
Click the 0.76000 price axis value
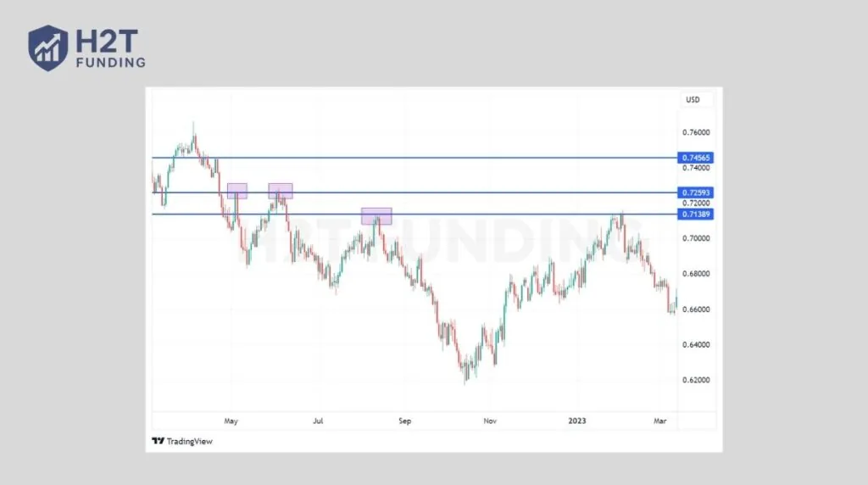[x=696, y=132]
